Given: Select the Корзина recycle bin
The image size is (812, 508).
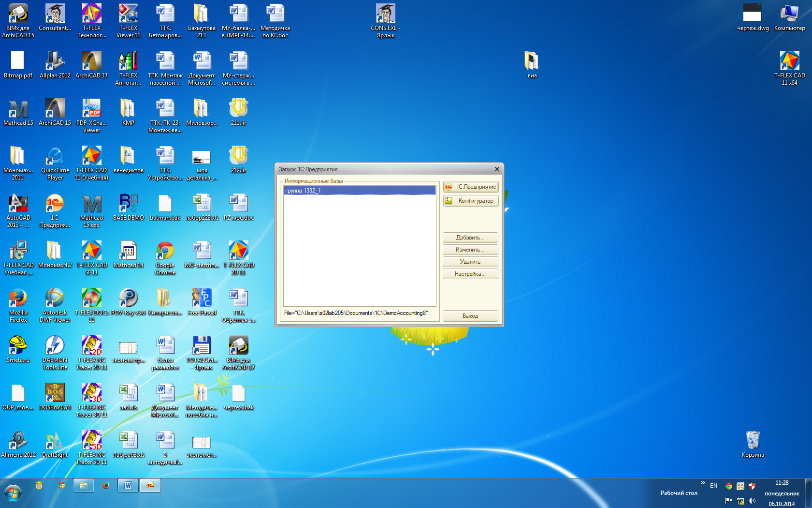Looking at the screenshot, I should pos(753,445).
